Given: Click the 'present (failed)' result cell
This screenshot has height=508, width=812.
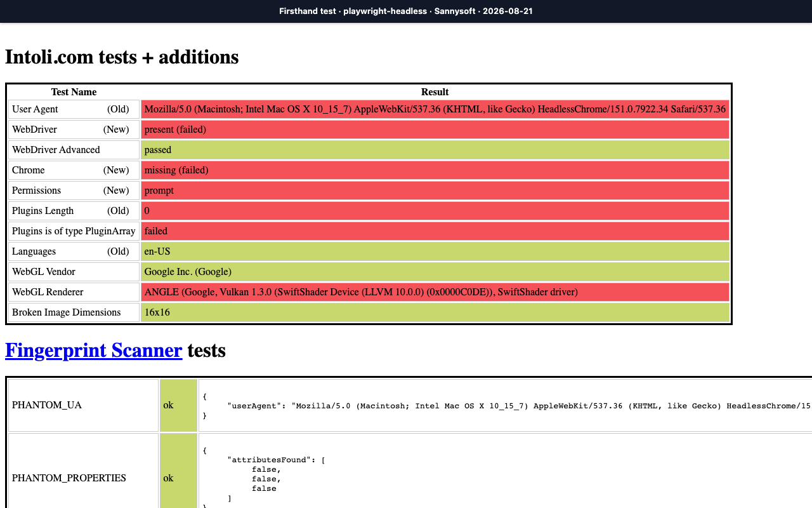Looking at the screenshot, I should tap(435, 130).
